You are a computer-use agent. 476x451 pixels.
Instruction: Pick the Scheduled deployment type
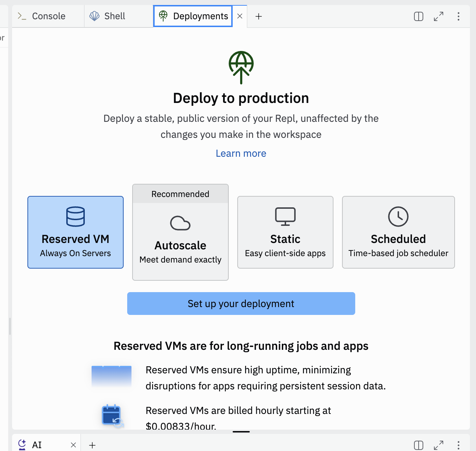[398, 232]
